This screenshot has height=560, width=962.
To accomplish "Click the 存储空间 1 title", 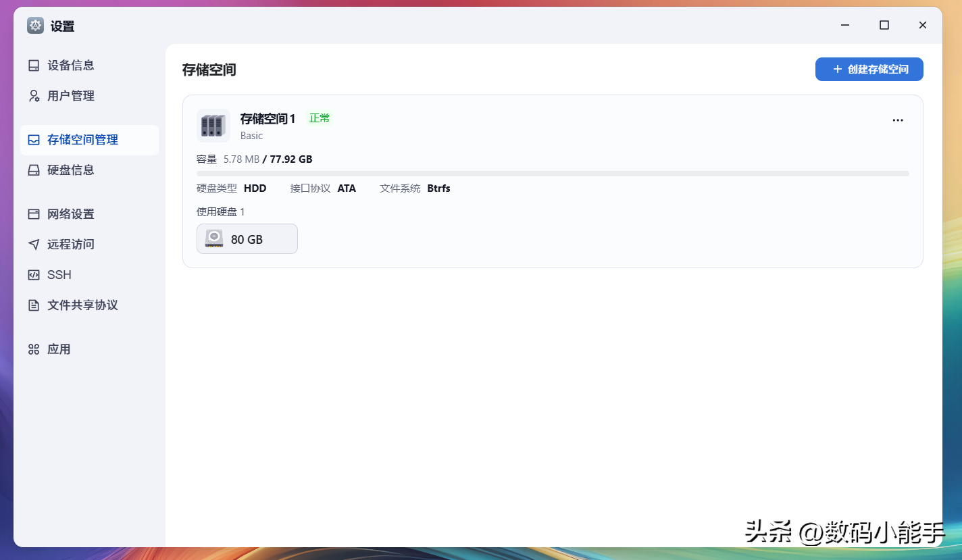I will [x=268, y=119].
